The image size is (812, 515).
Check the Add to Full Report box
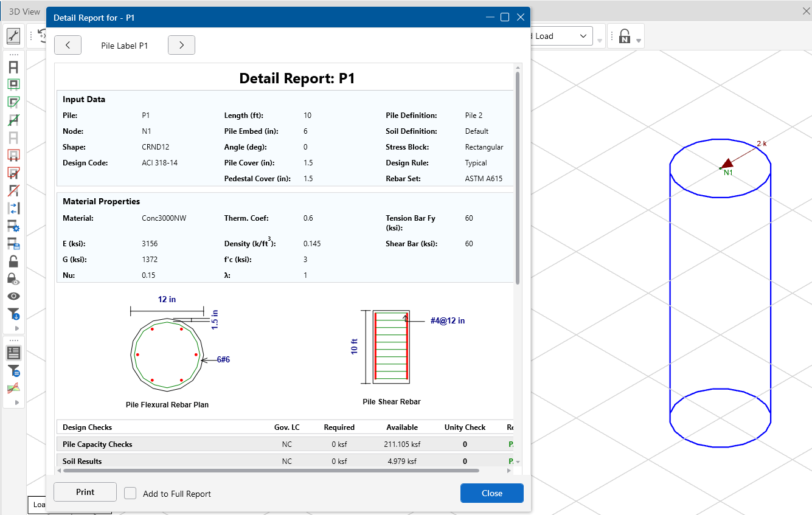130,493
